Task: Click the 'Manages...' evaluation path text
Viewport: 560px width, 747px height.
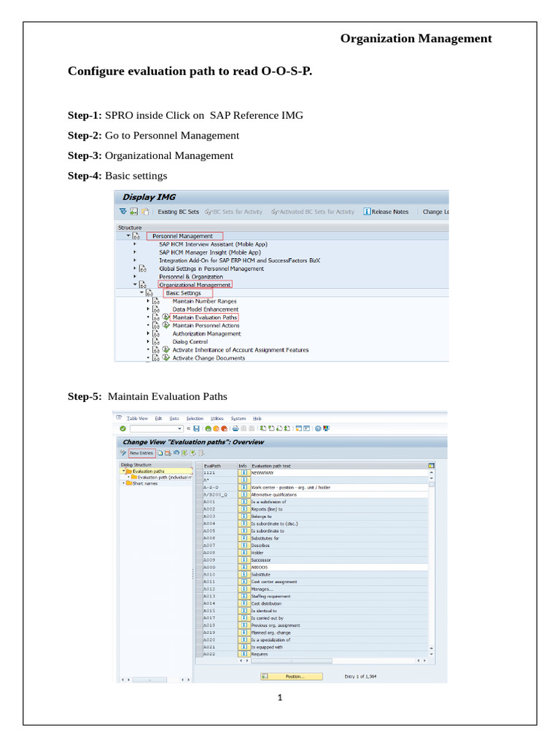Action: coord(262,589)
